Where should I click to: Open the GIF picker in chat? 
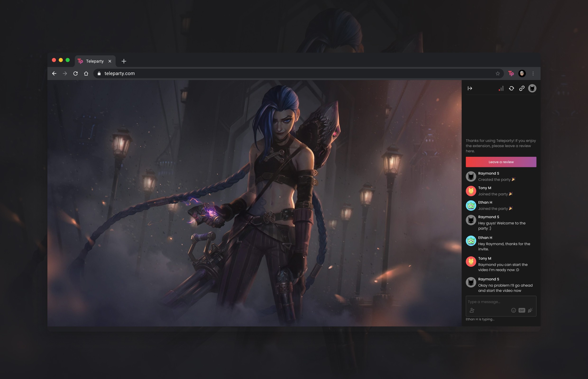pos(522,310)
